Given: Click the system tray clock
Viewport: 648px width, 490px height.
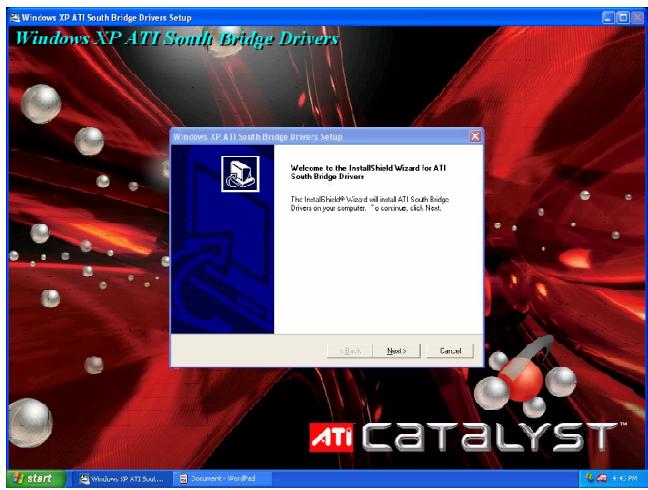Looking at the screenshot, I should click(x=624, y=478).
